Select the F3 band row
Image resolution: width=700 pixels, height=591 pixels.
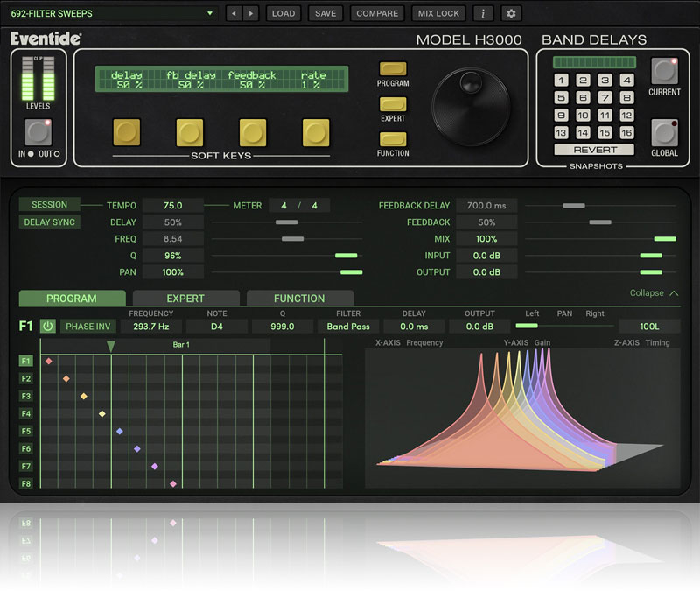point(26,397)
